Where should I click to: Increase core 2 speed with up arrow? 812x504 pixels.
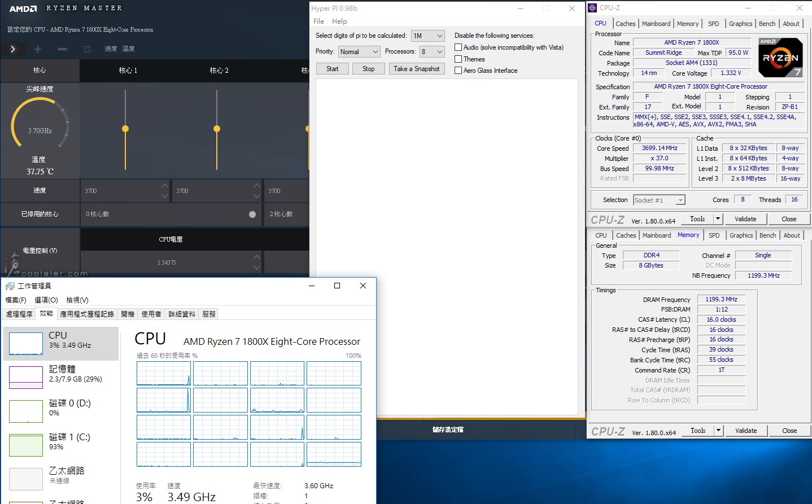[257, 186]
